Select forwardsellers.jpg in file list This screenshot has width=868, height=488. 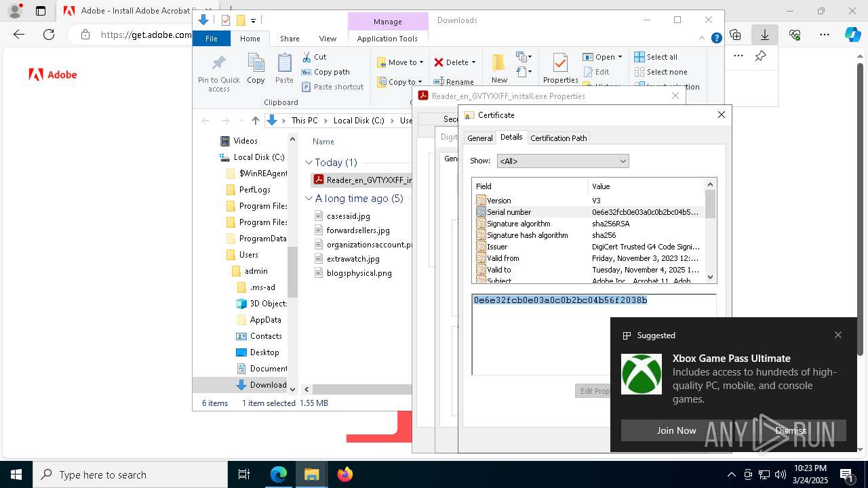(358, 230)
